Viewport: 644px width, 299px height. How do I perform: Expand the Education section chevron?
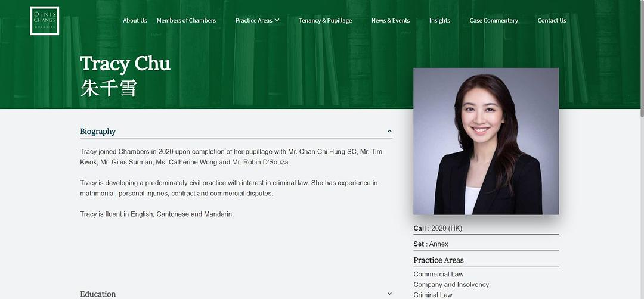[x=389, y=294]
